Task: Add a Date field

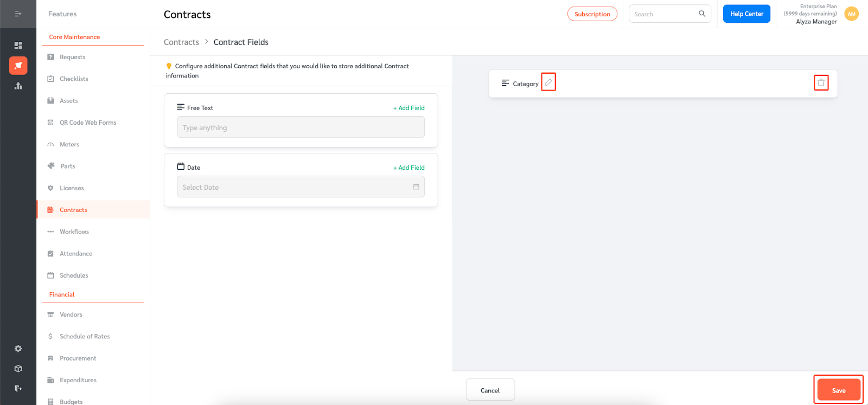Action: pos(409,168)
